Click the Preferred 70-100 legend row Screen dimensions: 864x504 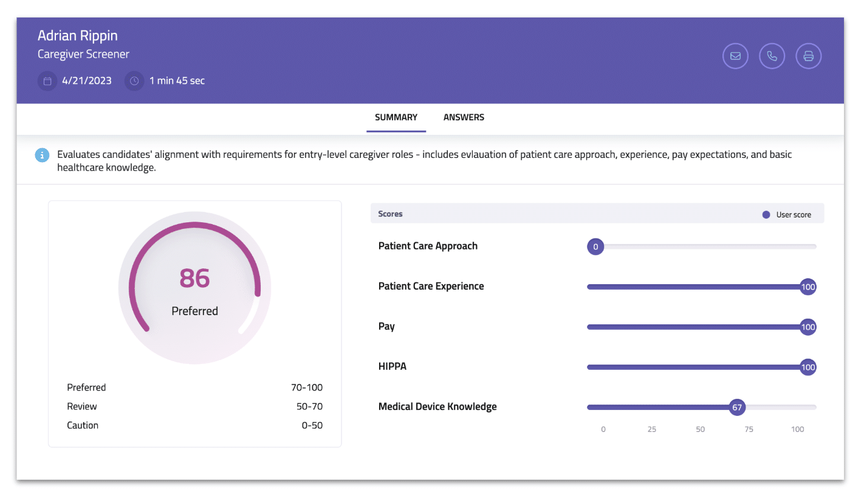tap(195, 387)
